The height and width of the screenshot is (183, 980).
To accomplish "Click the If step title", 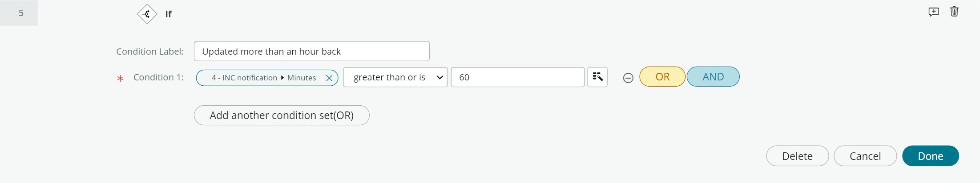I will coord(169,14).
